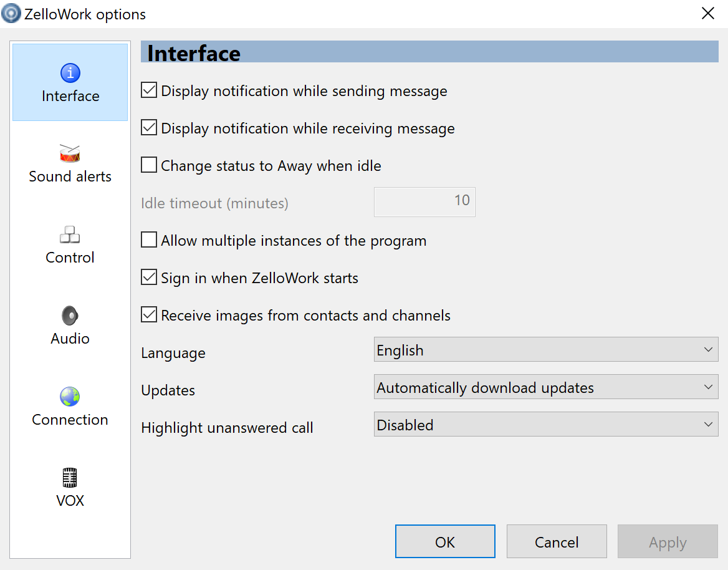Click the ZelloWork logo in title bar

pyautogui.click(x=11, y=14)
